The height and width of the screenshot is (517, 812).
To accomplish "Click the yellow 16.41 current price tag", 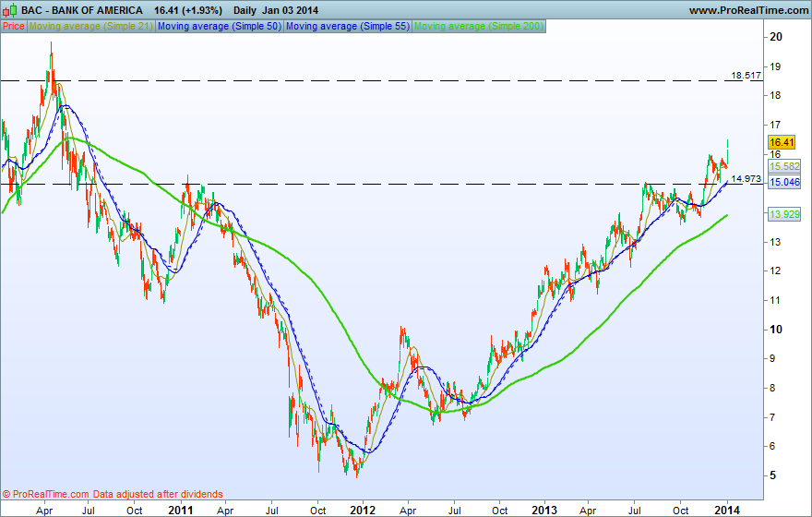I will pyautogui.click(x=782, y=142).
